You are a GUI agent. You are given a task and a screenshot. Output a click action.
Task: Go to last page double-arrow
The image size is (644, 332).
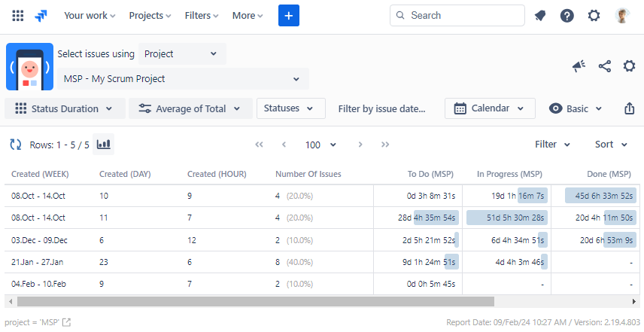click(x=385, y=145)
